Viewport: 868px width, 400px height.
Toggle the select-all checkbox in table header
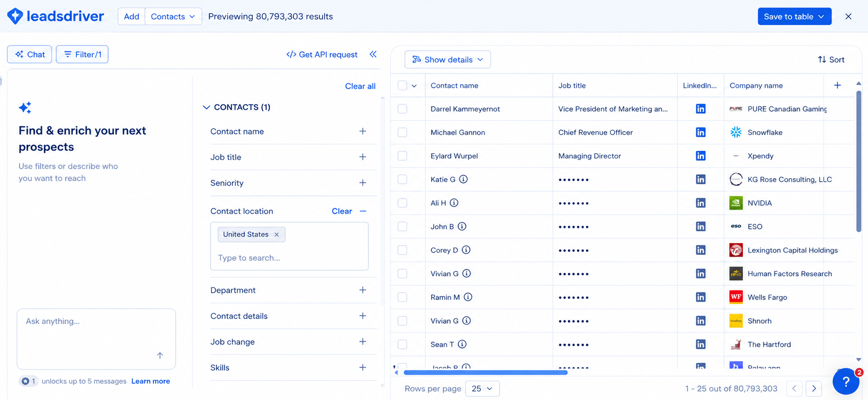402,86
